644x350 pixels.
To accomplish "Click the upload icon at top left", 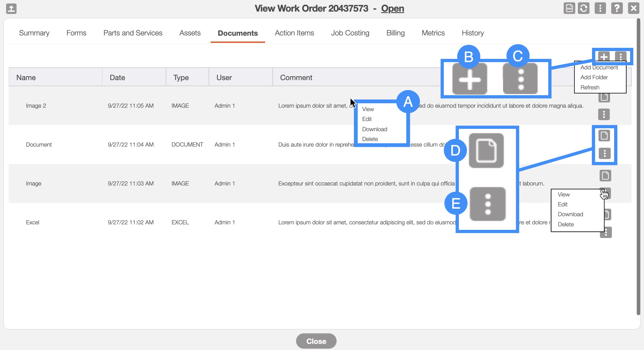I will pos(11,8).
